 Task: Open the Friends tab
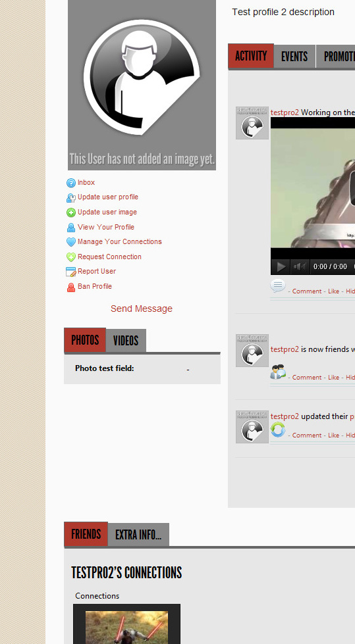(86, 534)
